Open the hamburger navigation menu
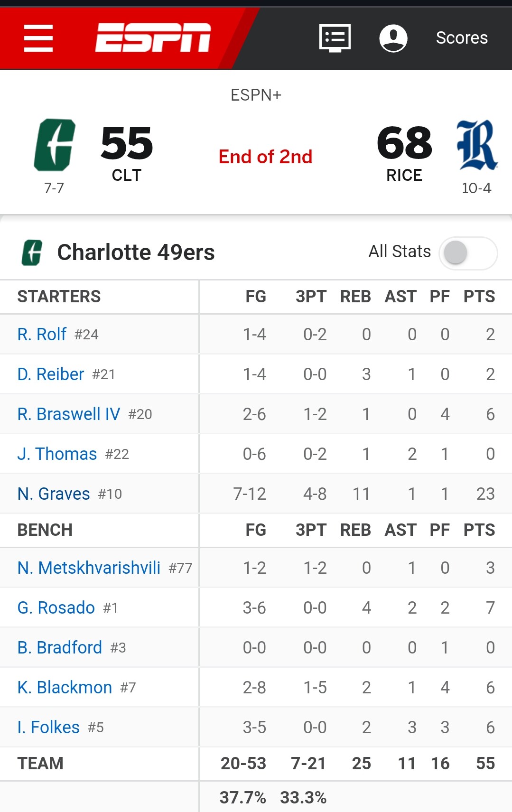 coord(38,38)
